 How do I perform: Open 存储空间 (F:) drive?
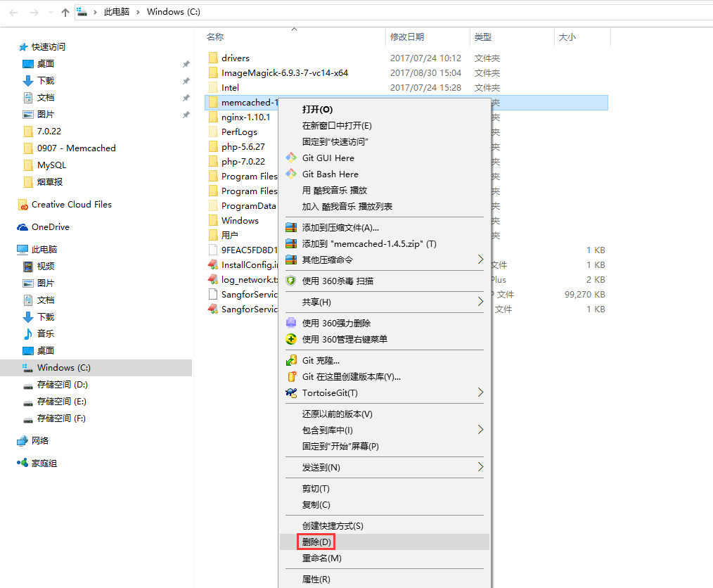(x=61, y=418)
